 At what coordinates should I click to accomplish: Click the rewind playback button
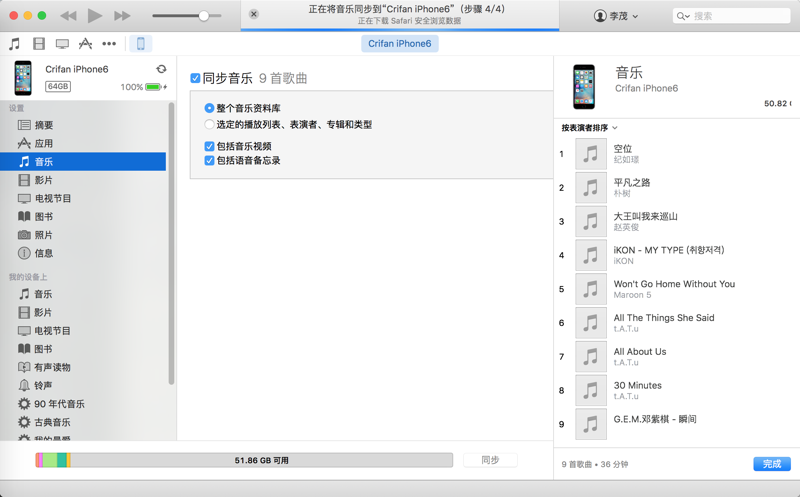tap(68, 16)
